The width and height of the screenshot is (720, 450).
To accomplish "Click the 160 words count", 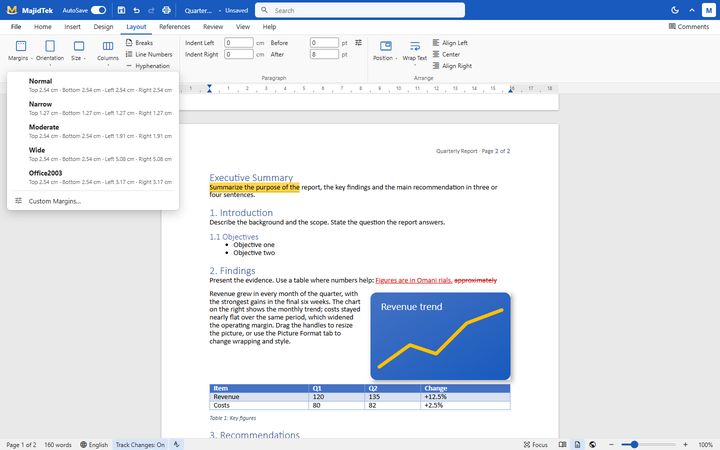I will pos(58,444).
